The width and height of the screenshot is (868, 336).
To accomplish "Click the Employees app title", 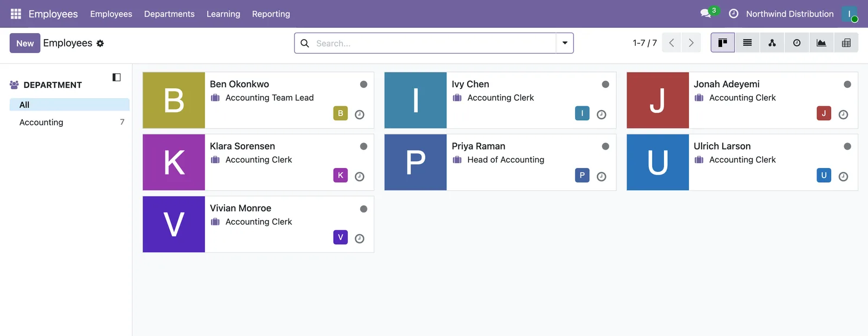I will (x=53, y=14).
